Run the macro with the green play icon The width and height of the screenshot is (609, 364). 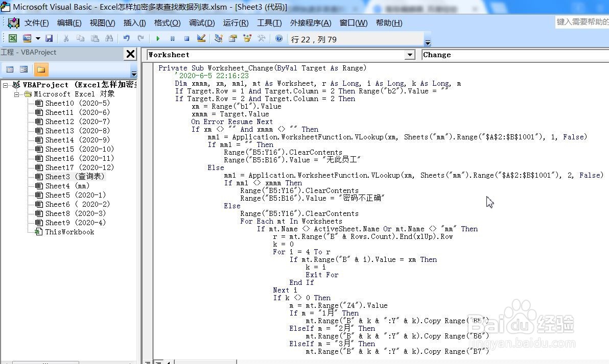(158, 38)
